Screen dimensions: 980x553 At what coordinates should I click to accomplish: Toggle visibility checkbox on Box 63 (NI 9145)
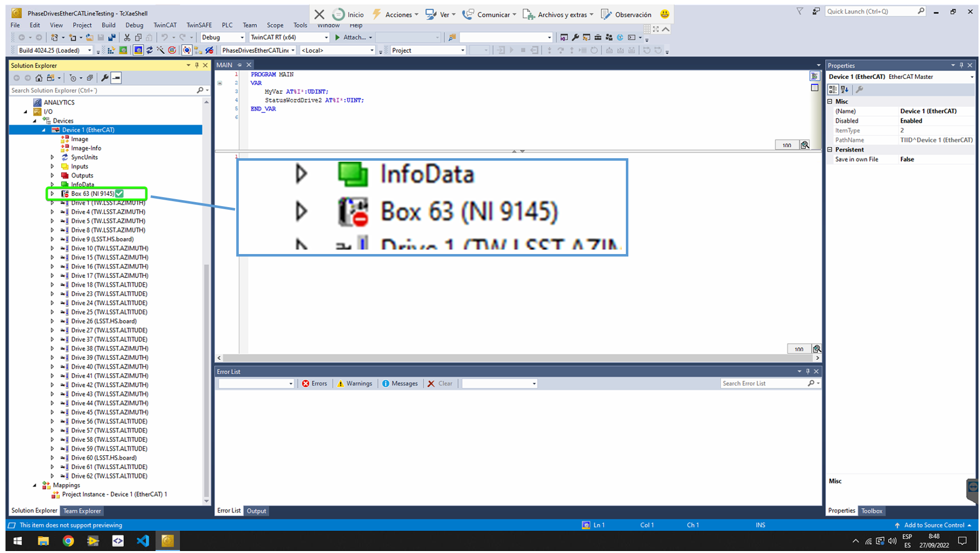(x=119, y=193)
